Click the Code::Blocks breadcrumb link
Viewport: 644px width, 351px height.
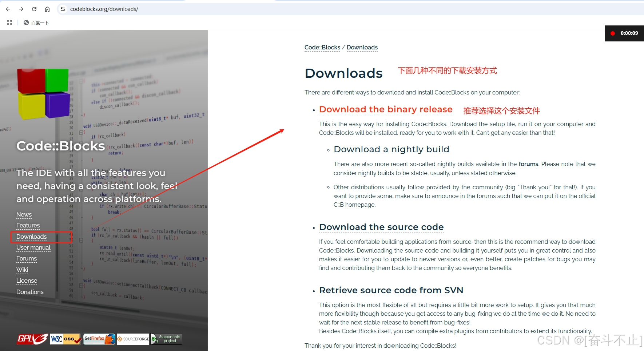pos(322,48)
